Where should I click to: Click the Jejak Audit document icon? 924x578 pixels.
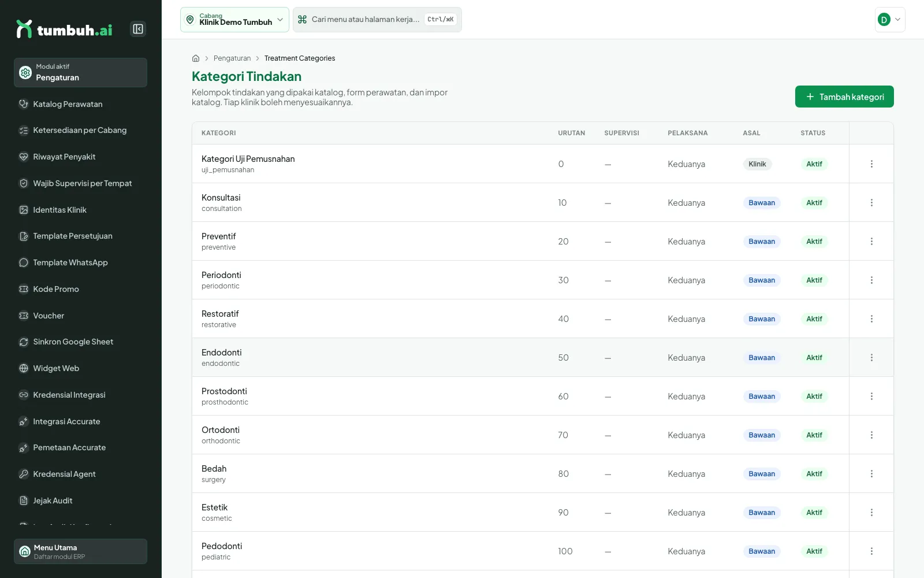24,501
